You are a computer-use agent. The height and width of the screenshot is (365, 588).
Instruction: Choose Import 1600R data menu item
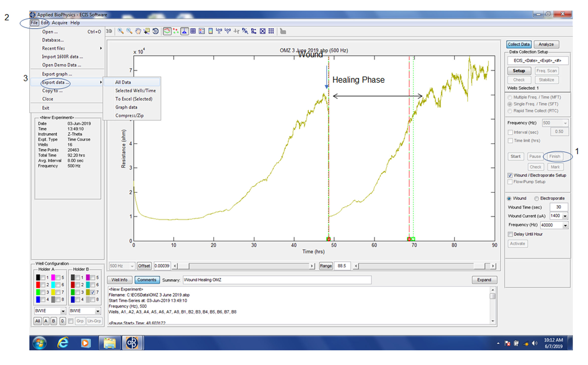[x=67, y=57]
